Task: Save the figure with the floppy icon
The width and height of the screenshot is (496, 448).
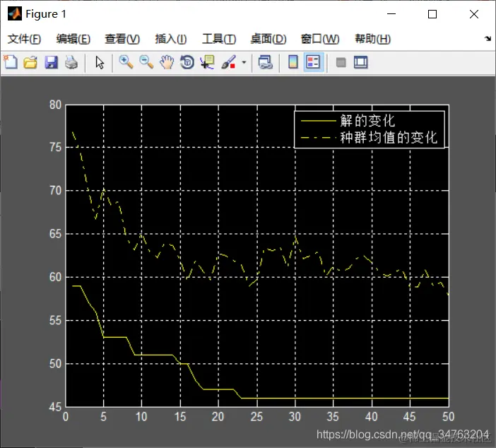Action: 51,62
